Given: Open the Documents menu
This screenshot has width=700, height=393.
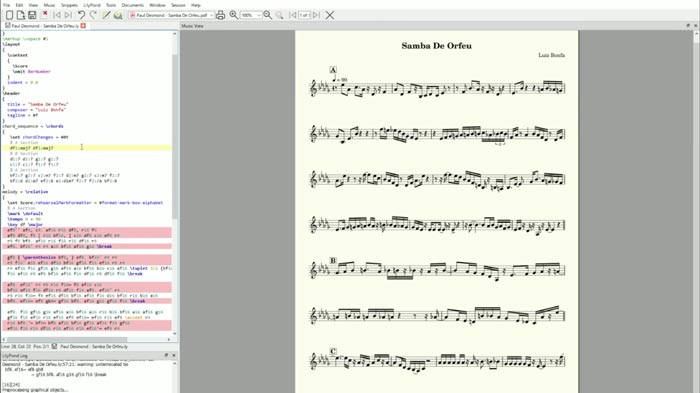Looking at the screenshot, I should 133,5.
